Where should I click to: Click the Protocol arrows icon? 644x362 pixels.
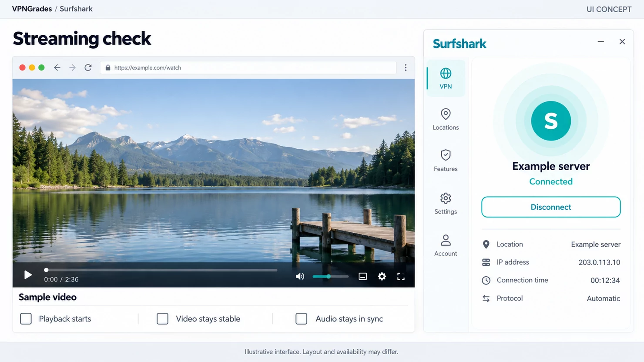pyautogui.click(x=486, y=298)
